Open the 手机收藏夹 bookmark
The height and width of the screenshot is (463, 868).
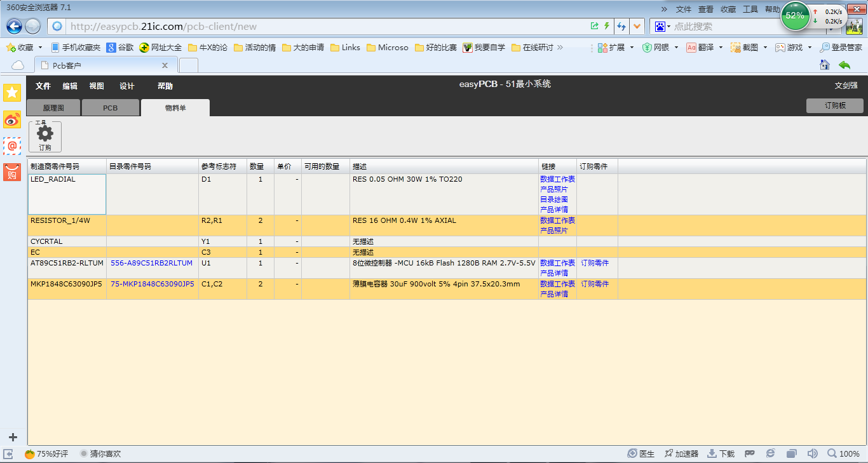[76, 48]
